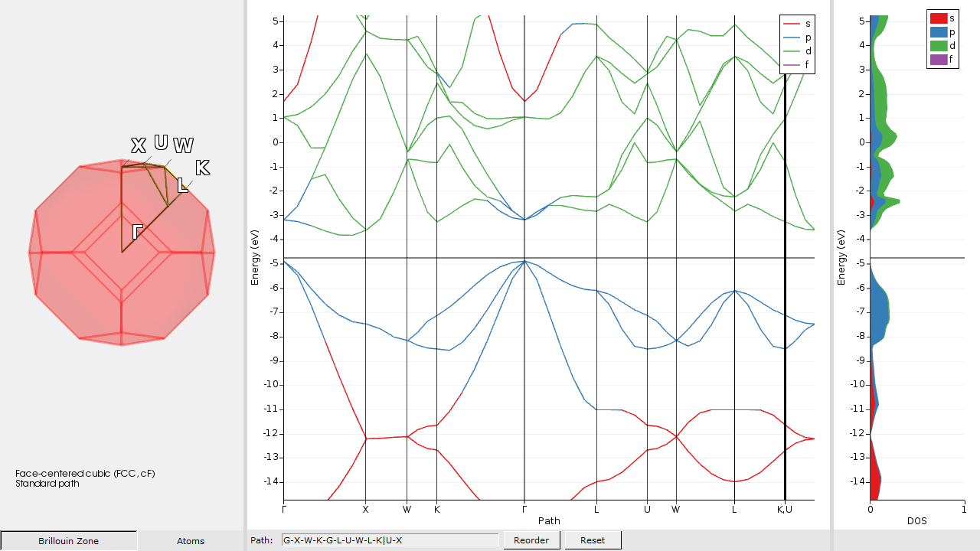Select the K point on the Brillouin zone
Viewport: 980px width, 551px height.
202,168
